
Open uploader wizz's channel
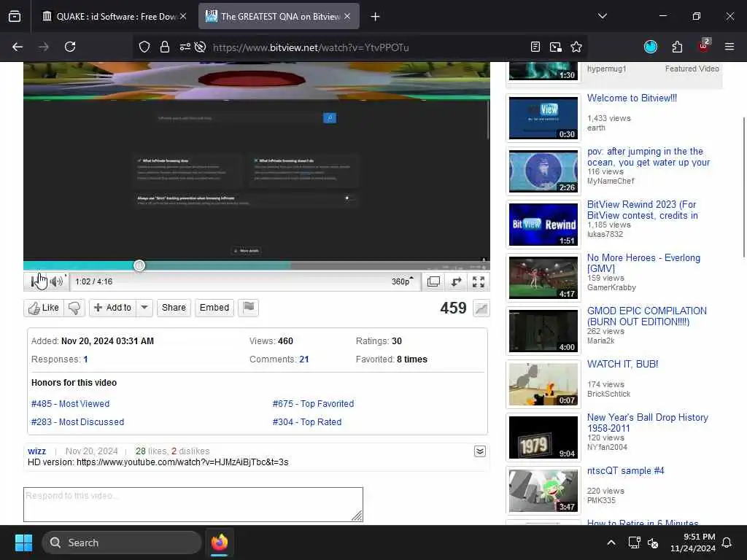pos(36,451)
